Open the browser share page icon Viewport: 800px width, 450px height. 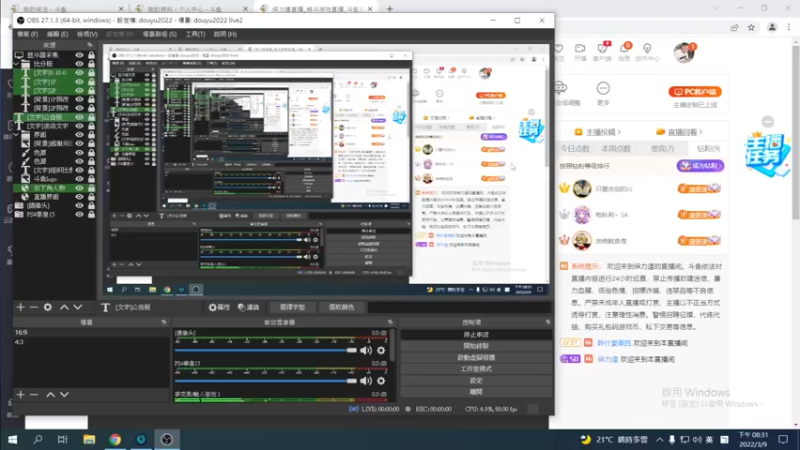pos(734,28)
